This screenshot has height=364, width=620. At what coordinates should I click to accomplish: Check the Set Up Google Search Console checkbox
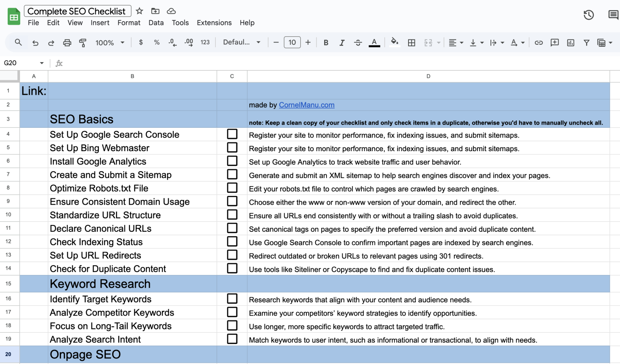coord(232,134)
